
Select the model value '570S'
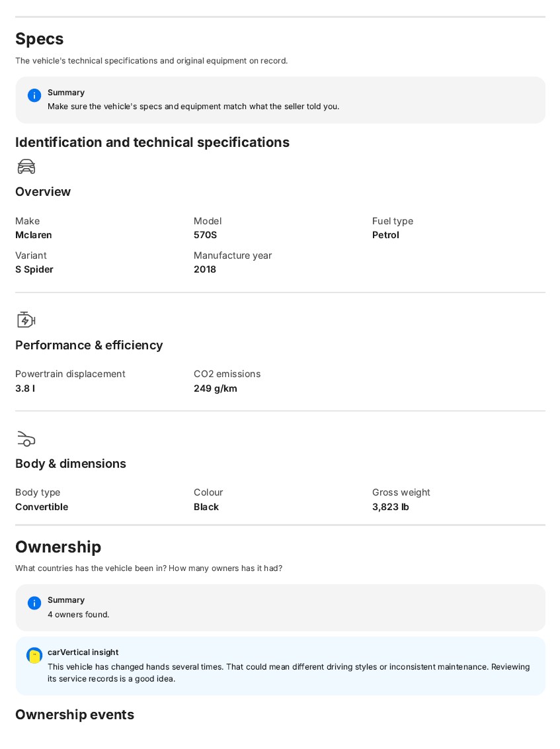pos(205,235)
